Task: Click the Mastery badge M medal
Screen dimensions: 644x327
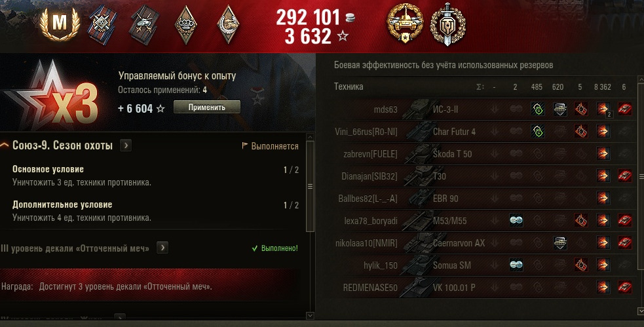Action: 60,24
